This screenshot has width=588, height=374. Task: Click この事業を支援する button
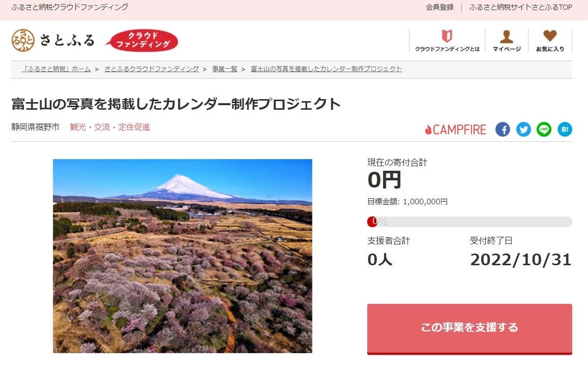click(x=469, y=329)
